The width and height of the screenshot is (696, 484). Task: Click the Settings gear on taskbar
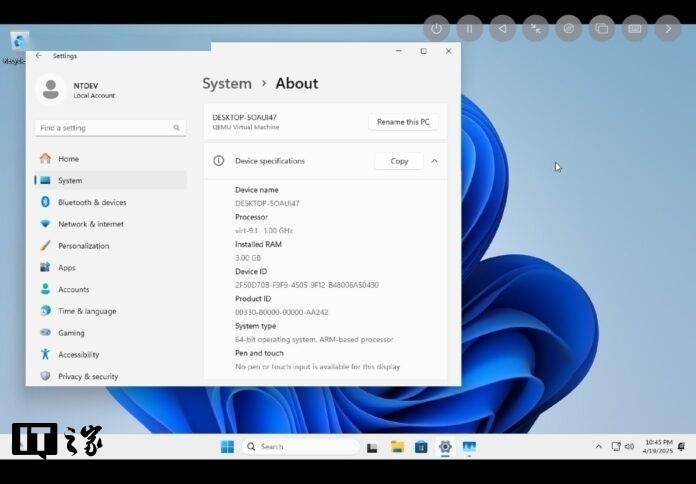pyautogui.click(x=445, y=447)
